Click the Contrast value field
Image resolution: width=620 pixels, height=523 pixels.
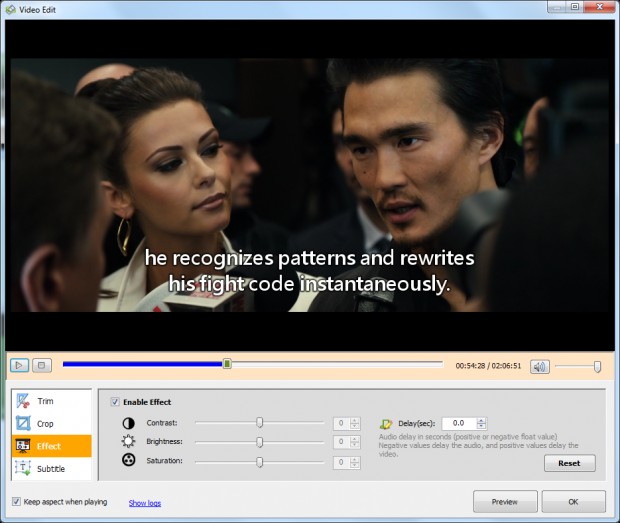pyautogui.click(x=342, y=423)
